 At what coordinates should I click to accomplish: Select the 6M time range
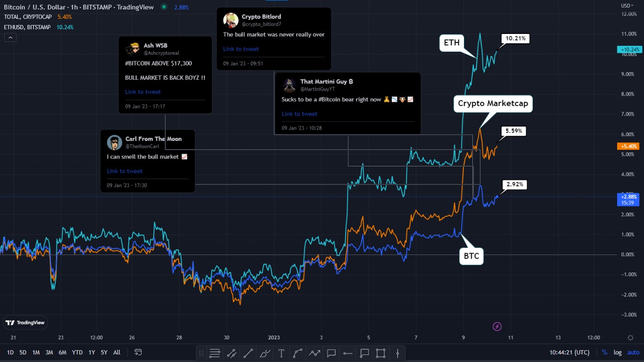(62, 352)
